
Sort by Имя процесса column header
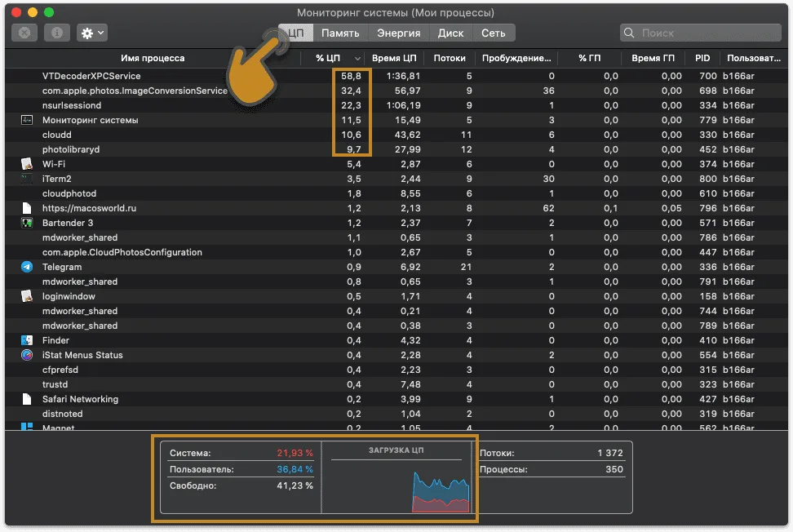click(x=153, y=58)
